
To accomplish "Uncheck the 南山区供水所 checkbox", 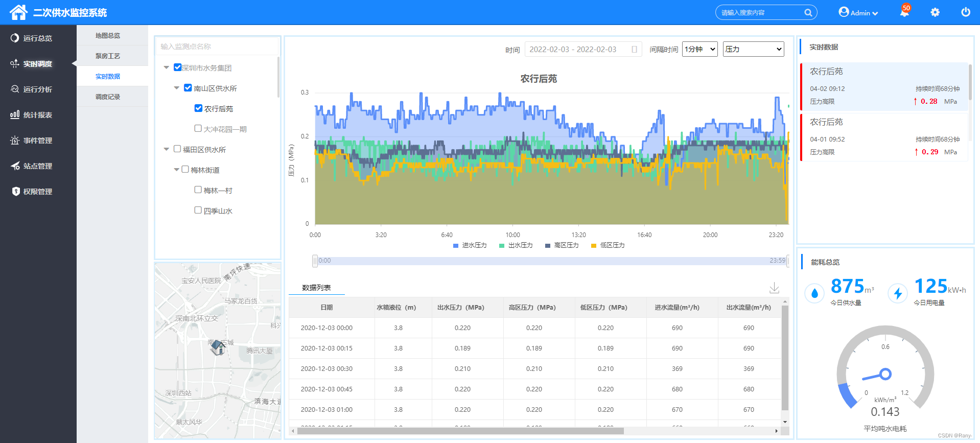I will point(188,87).
